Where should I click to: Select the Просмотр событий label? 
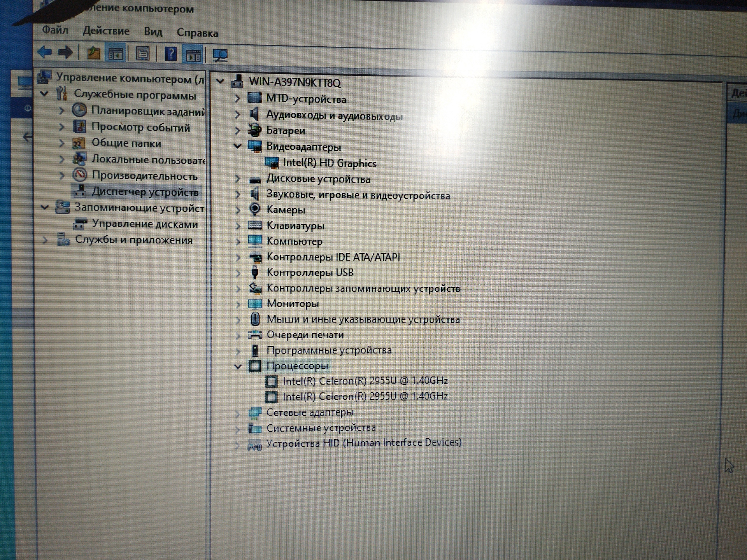pyautogui.click(x=140, y=127)
